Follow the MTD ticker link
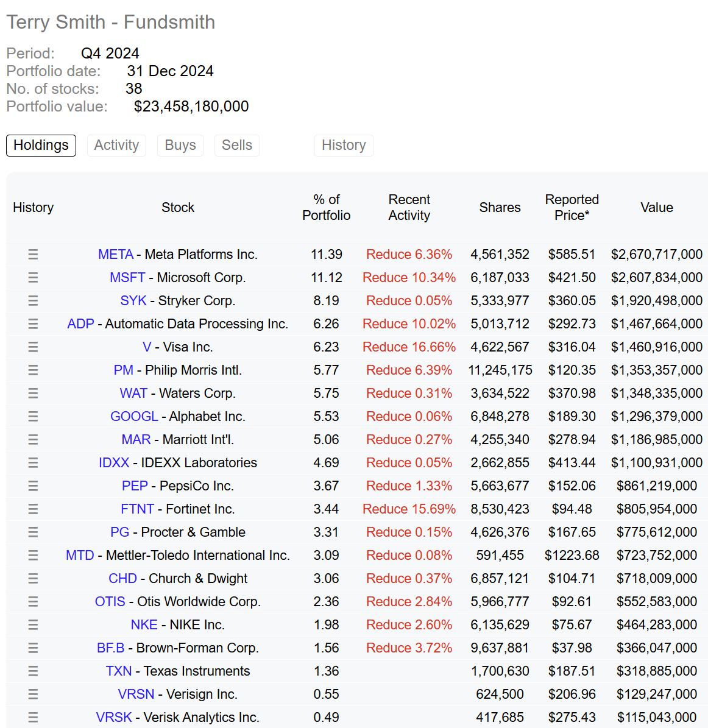The height and width of the screenshot is (728, 708). [x=80, y=555]
